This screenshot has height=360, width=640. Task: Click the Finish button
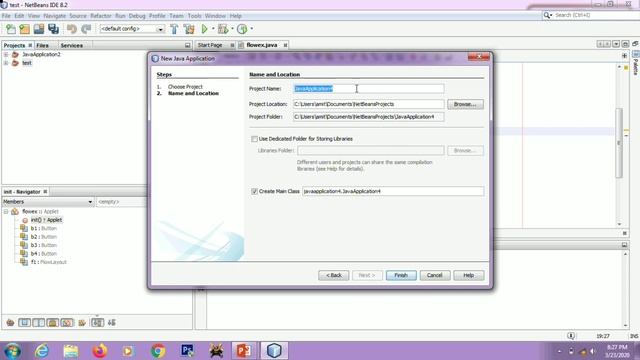click(x=401, y=275)
